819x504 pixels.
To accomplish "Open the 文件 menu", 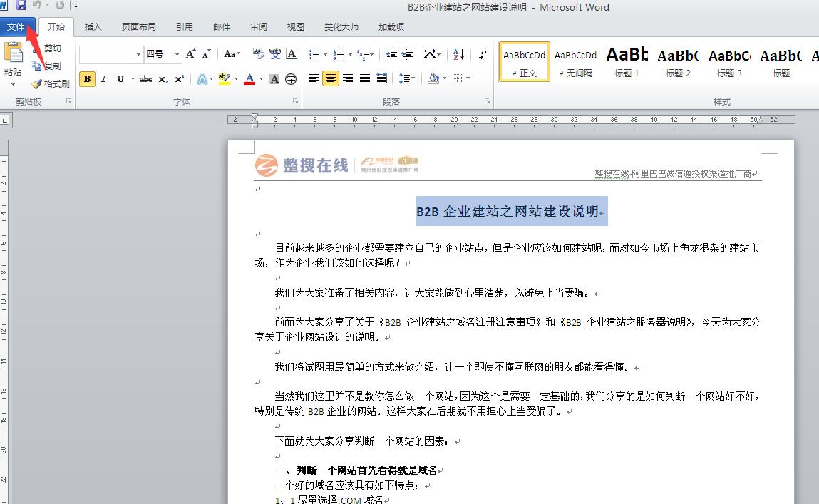I will tap(16, 27).
